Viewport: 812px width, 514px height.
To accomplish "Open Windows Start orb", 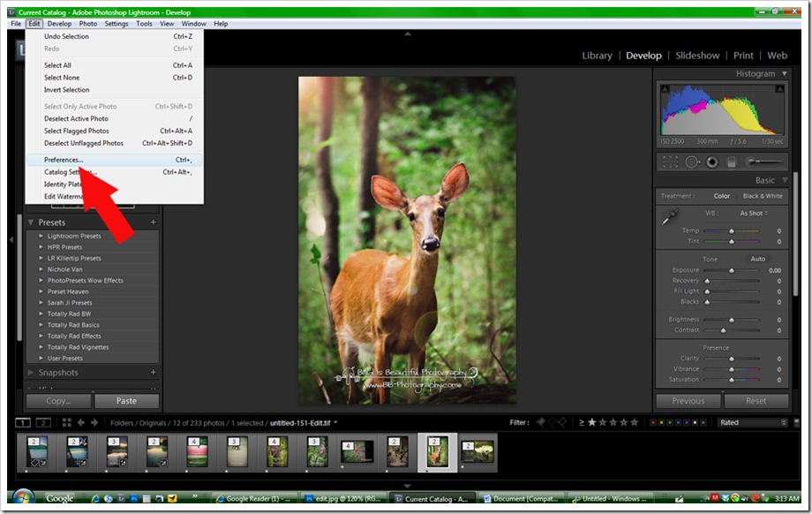I will click(23, 497).
